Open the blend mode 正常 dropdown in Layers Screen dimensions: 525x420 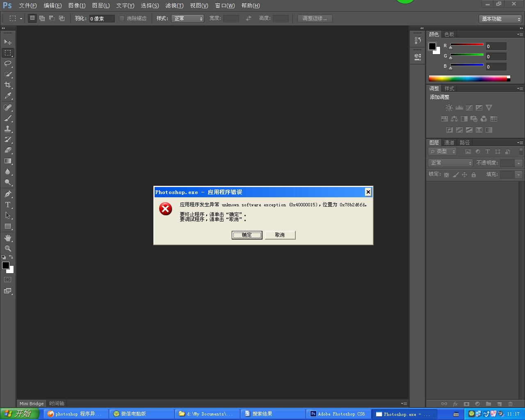(x=451, y=163)
